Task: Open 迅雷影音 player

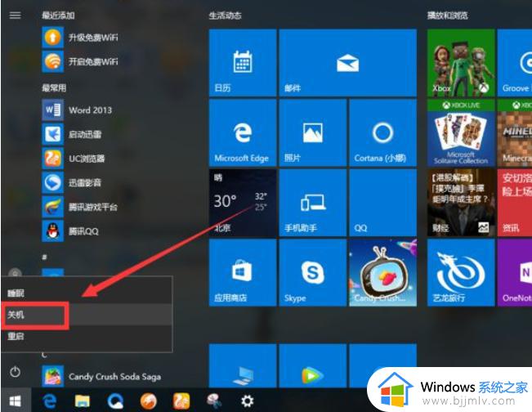Action: click(72, 182)
